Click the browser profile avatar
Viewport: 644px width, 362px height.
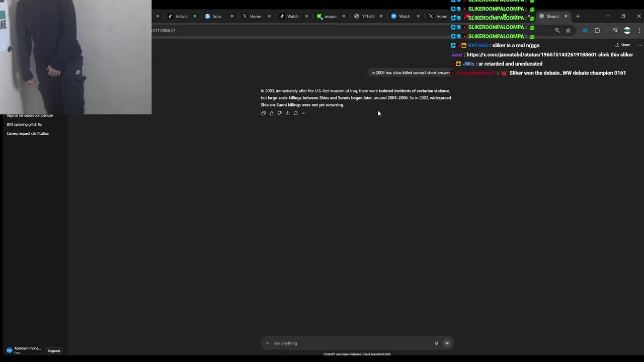[627, 31]
